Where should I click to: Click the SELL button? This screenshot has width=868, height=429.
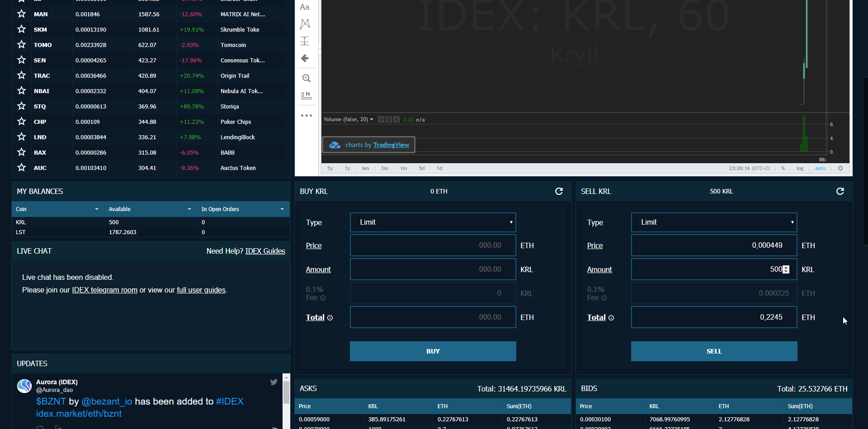714,351
